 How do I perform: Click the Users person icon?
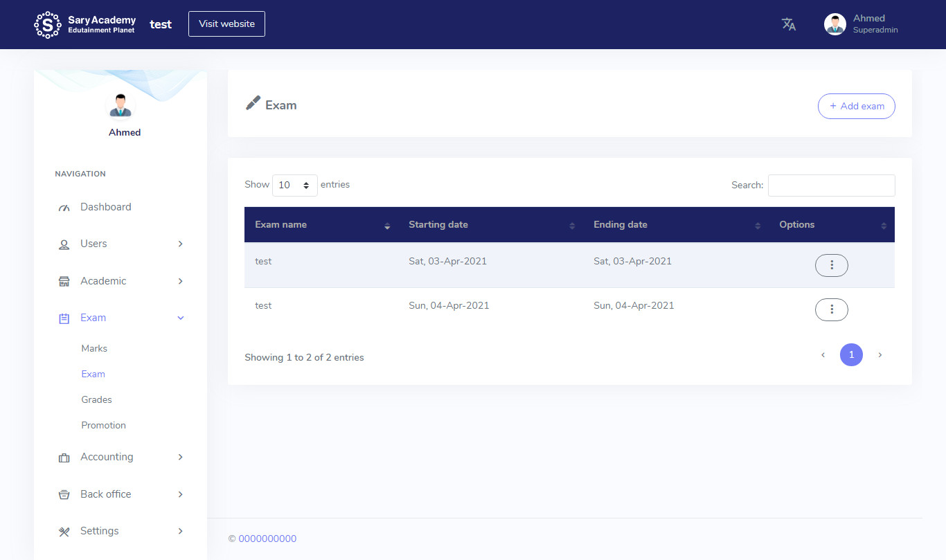point(64,244)
